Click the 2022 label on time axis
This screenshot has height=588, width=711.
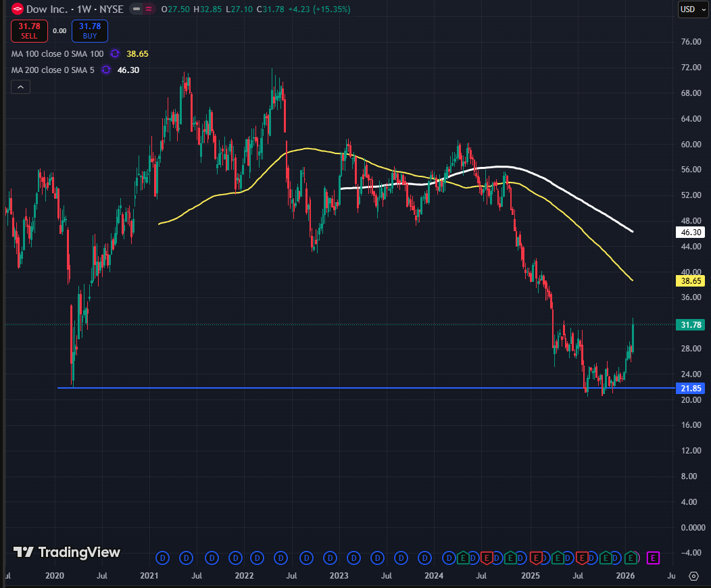pyautogui.click(x=244, y=576)
